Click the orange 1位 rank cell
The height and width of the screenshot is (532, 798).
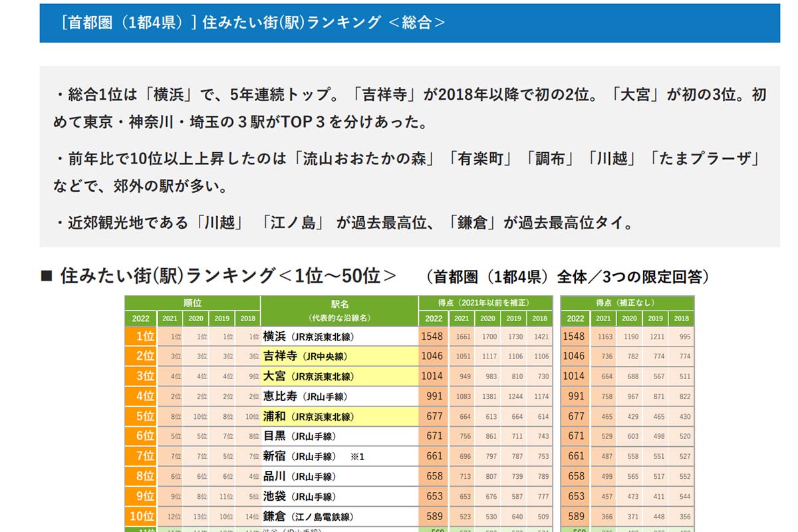(x=141, y=336)
